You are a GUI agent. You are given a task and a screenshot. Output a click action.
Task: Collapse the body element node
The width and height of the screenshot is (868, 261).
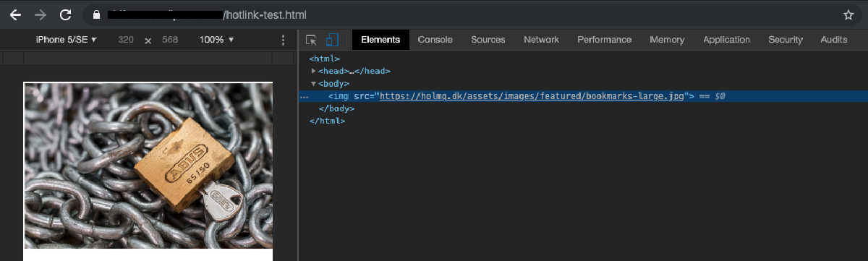click(313, 84)
